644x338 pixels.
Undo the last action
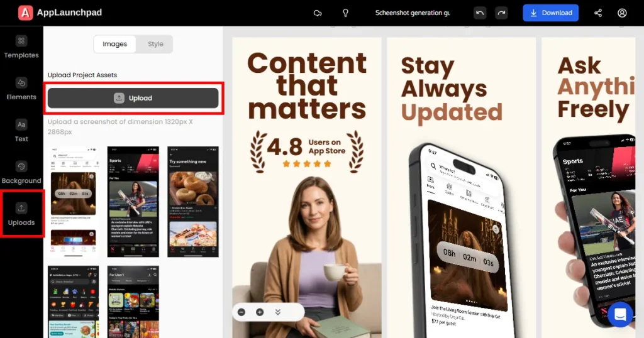pos(480,13)
